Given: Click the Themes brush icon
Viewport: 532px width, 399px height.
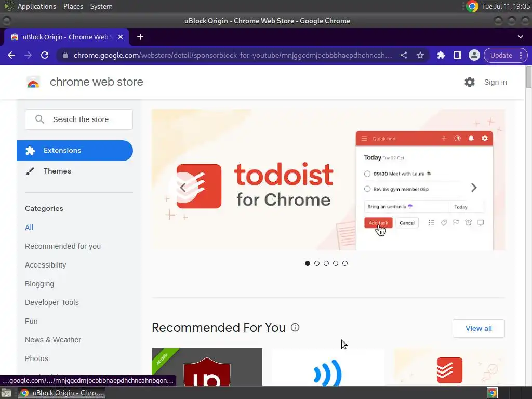Looking at the screenshot, I should tap(30, 171).
